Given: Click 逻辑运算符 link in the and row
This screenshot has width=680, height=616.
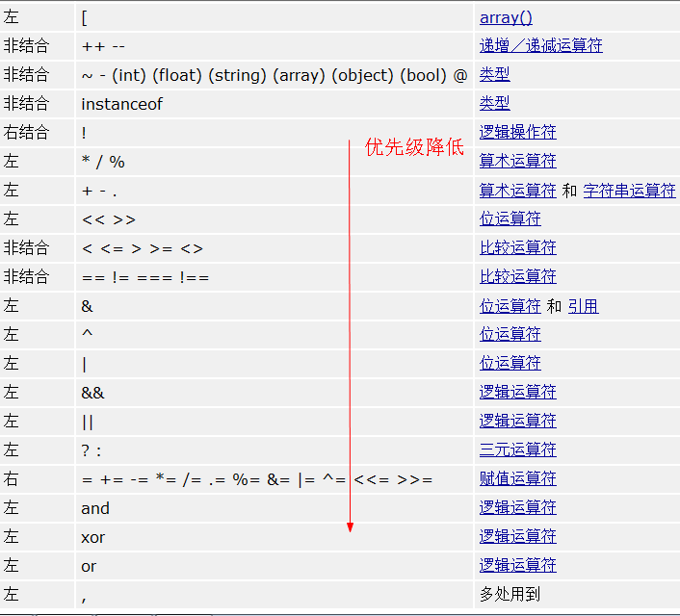Looking at the screenshot, I should 518,507.
